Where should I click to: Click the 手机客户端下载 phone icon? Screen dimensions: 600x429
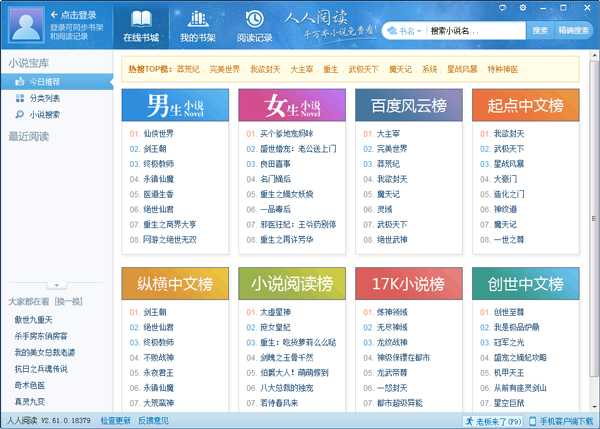tap(532, 421)
